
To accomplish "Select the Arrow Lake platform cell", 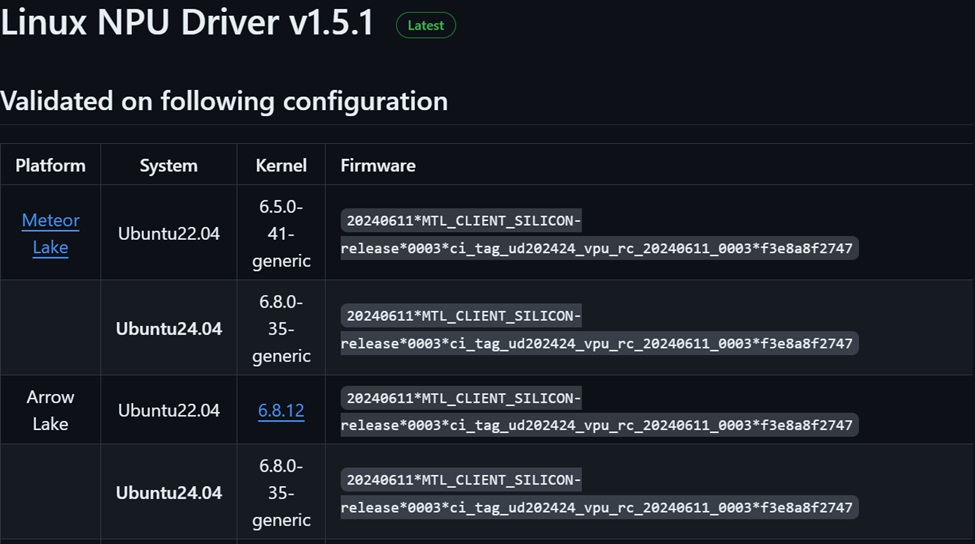I will point(50,410).
